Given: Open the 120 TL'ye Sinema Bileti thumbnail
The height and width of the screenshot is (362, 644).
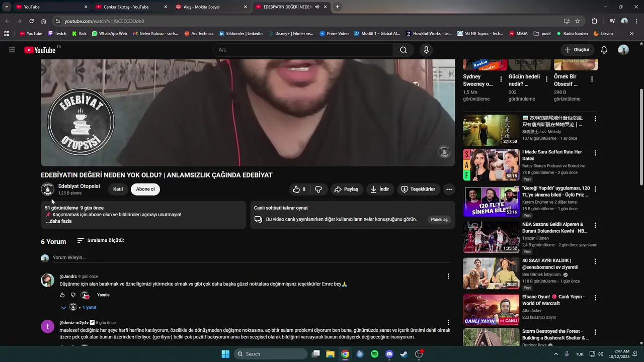Looking at the screenshot, I should click(x=491, y=201).
